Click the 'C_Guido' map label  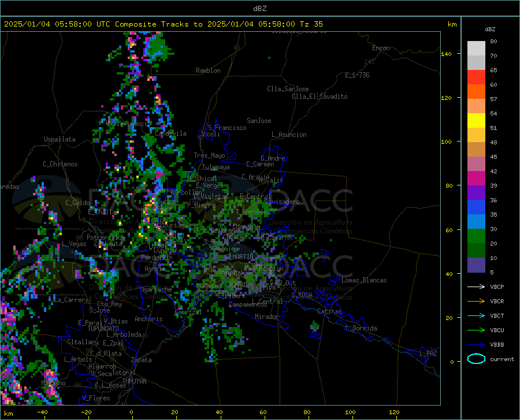tap(77, 203)
